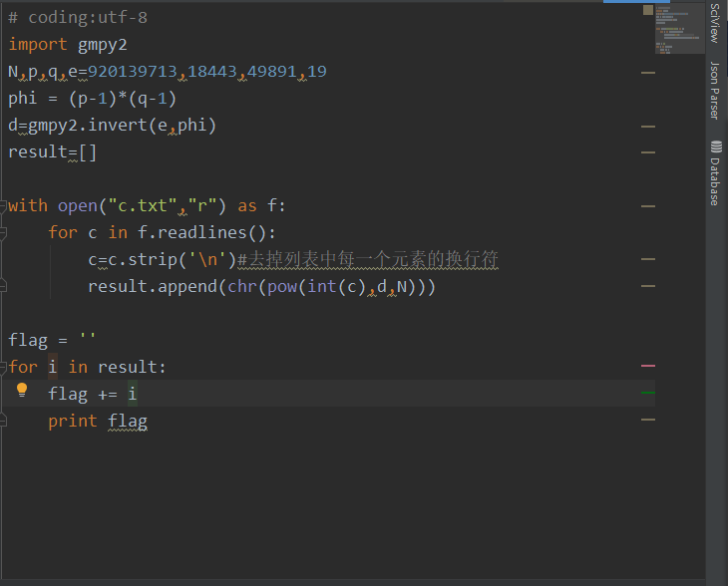Image resolution: width=728 pixels, height=586 pixels.
Task: Click the '# coding:utf-8' comment
Action: [78, 18]
